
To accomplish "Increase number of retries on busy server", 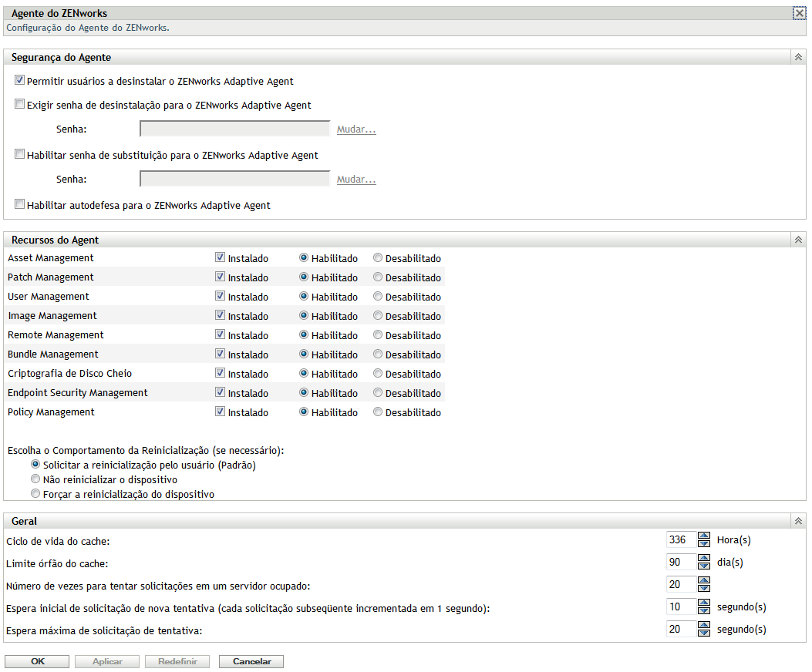I will (x=704, y=580).
